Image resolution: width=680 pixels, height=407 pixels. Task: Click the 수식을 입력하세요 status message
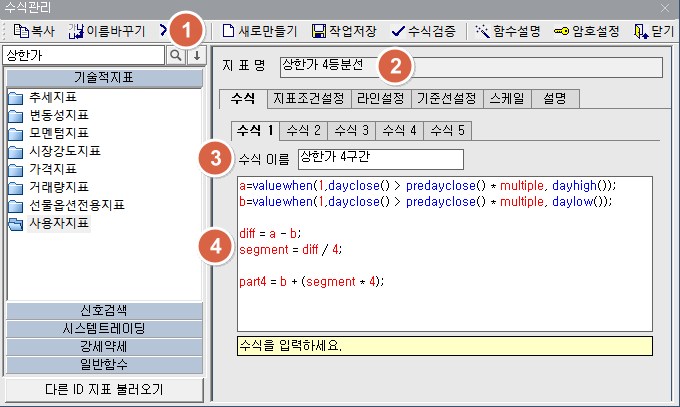click(445, 346)
